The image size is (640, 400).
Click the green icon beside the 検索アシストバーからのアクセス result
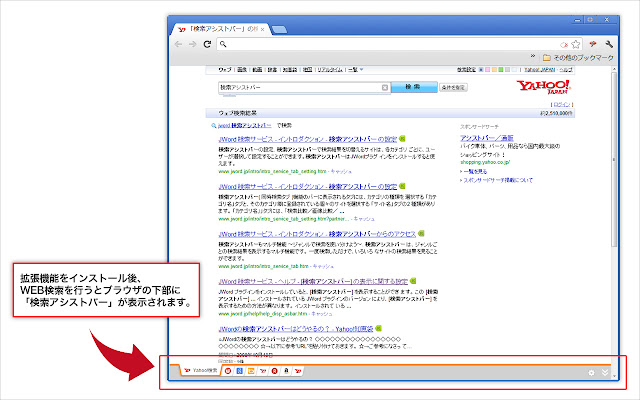pos(421,233)
